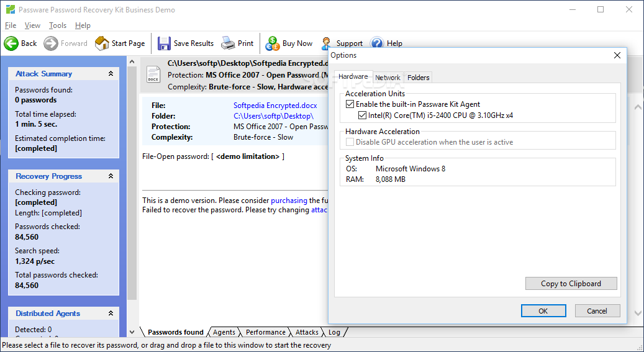
Task: Click the Save Results floppy disk icon
Action: [x=164, y=43]
